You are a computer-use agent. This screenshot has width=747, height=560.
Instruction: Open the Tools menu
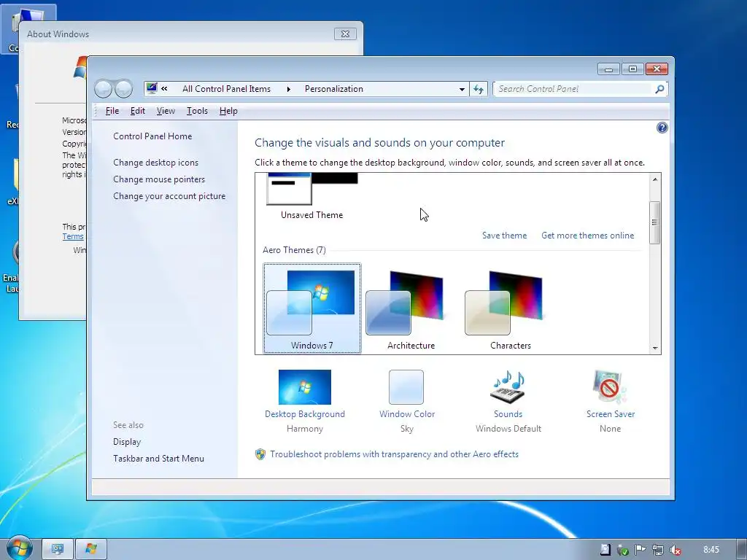(197, 111)
